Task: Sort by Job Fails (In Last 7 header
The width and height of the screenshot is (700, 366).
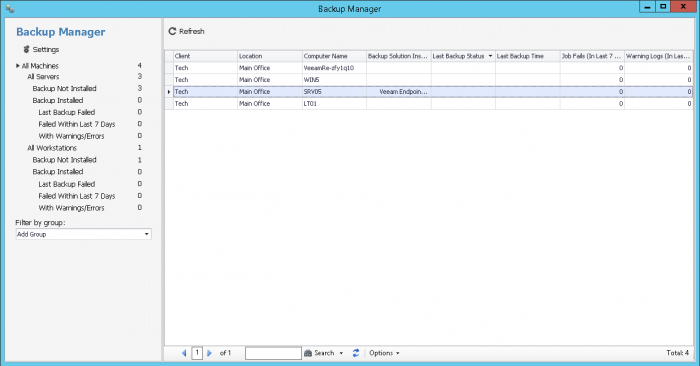Action: point(592,56)
